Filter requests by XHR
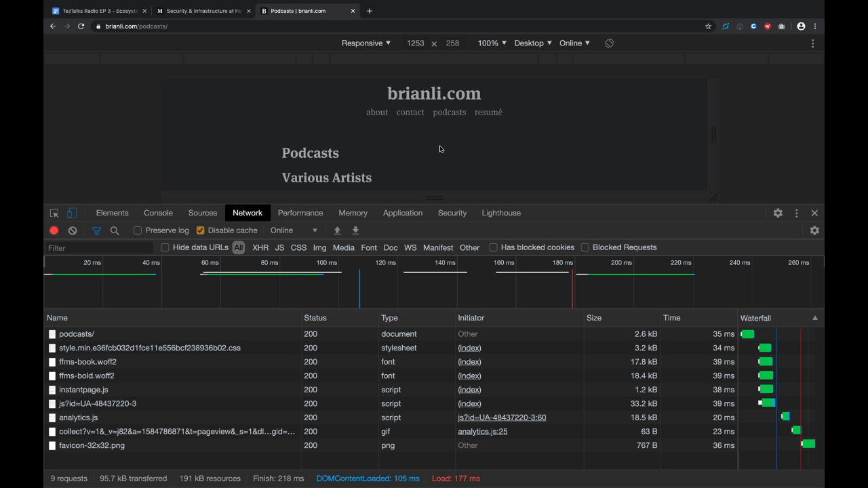868x488 pixels. [x=260, y=247]
